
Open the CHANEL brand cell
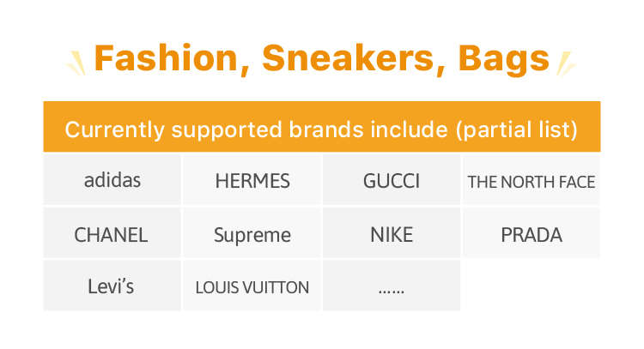[112, 234]
